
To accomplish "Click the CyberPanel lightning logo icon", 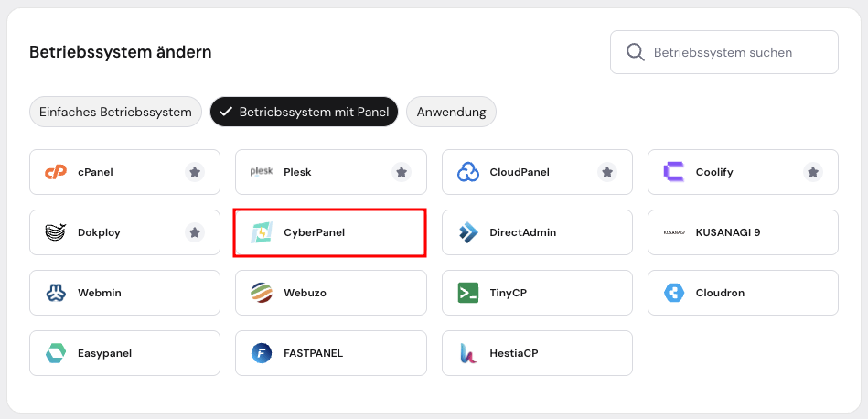I will (x=262, y=232).
